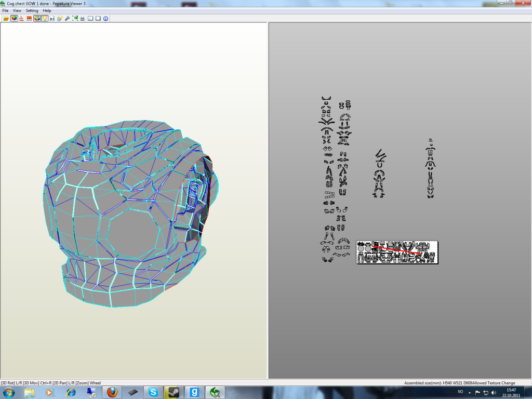Open the Help menu
This screenshot has height=399, width=532.
click(47, 10)
